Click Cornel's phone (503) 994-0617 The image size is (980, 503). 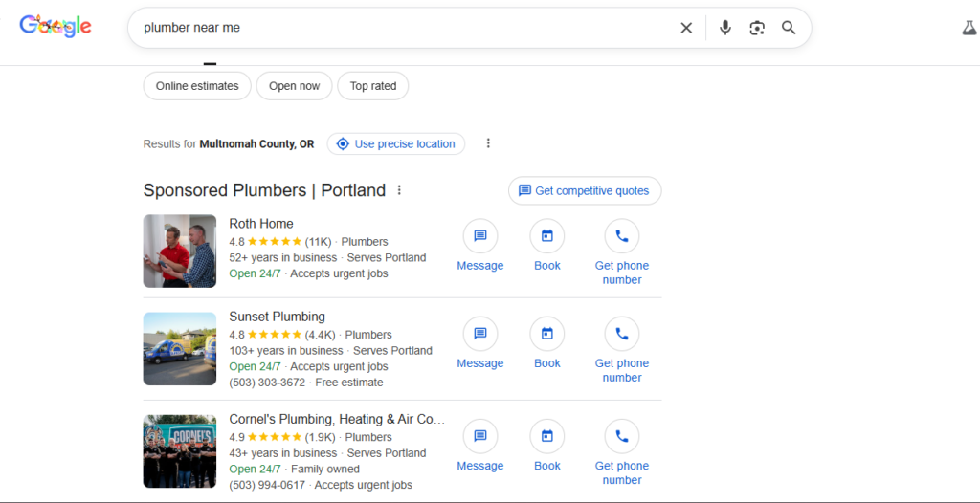(x=268, y=485)
